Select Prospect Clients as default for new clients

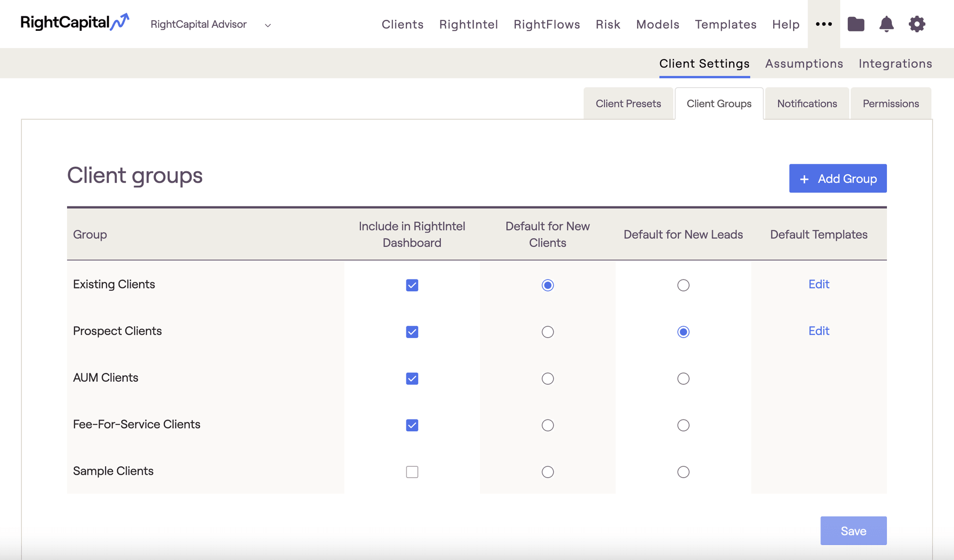tap(548, 332)
